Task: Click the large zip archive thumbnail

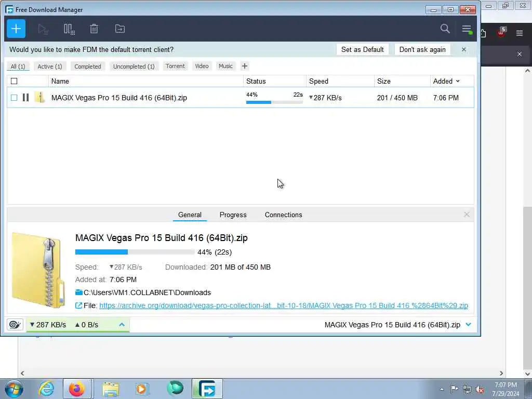Action: (x=37, y=270)
